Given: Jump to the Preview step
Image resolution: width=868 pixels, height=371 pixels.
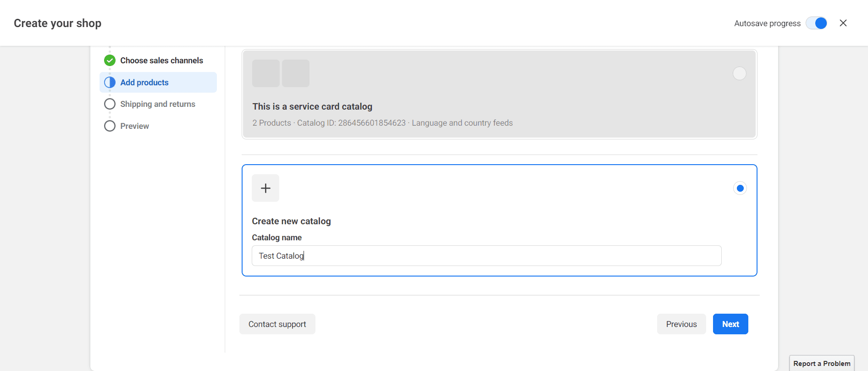Looking at the screenshot, I should [134, 126].
